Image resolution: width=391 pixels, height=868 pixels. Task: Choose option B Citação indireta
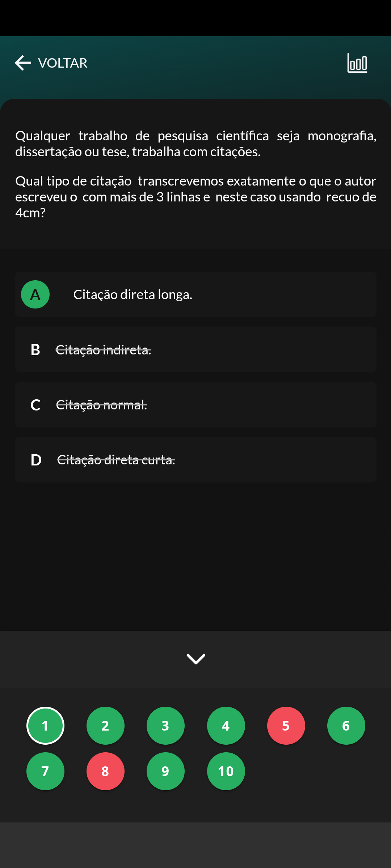pos(195,349)
